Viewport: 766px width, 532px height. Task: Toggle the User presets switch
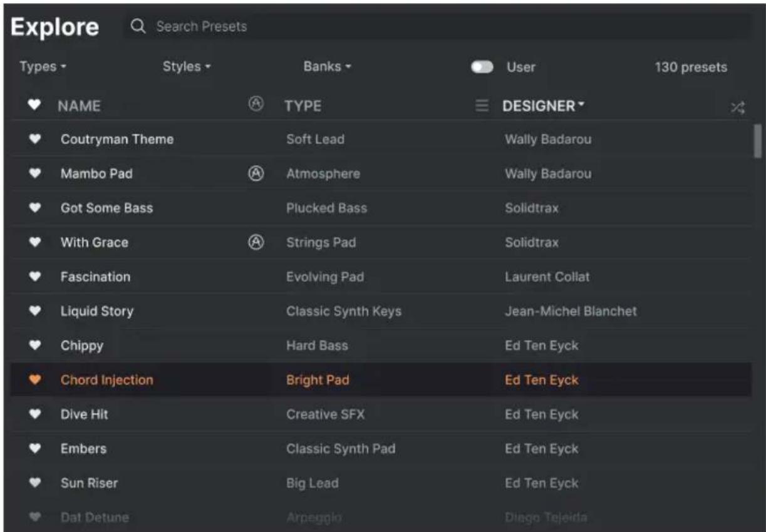click(482, 67)
